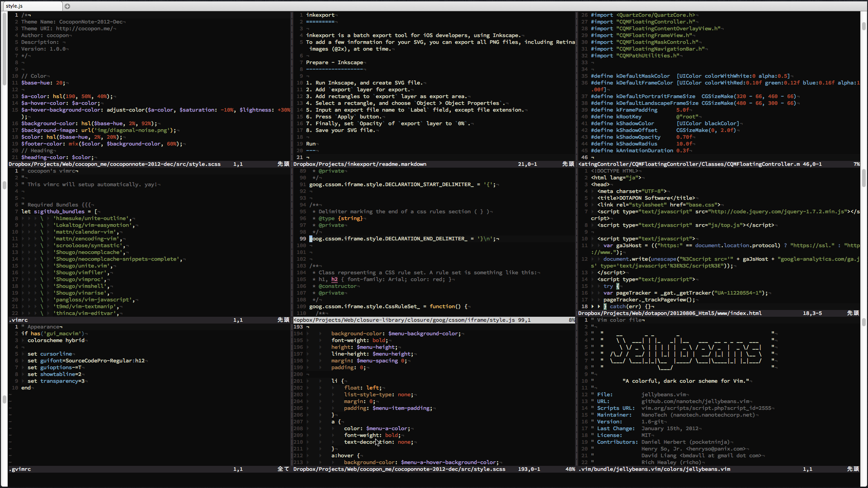
Task: Click the bottom-middle style.scss status line showing 193,0-1
Action: pyautogui.click(x=434, y=469)
